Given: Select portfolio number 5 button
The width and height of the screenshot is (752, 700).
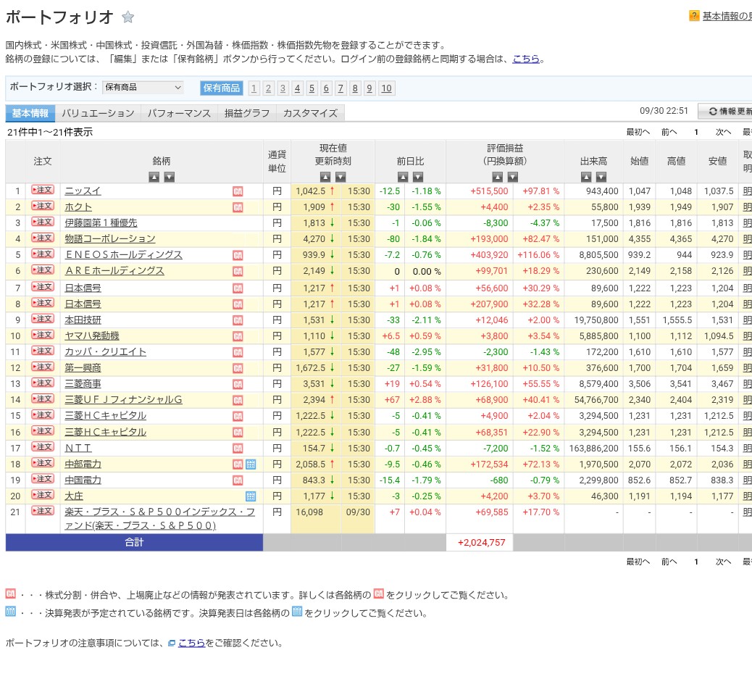Looking at the screenshot, I should tap(312, 88).
